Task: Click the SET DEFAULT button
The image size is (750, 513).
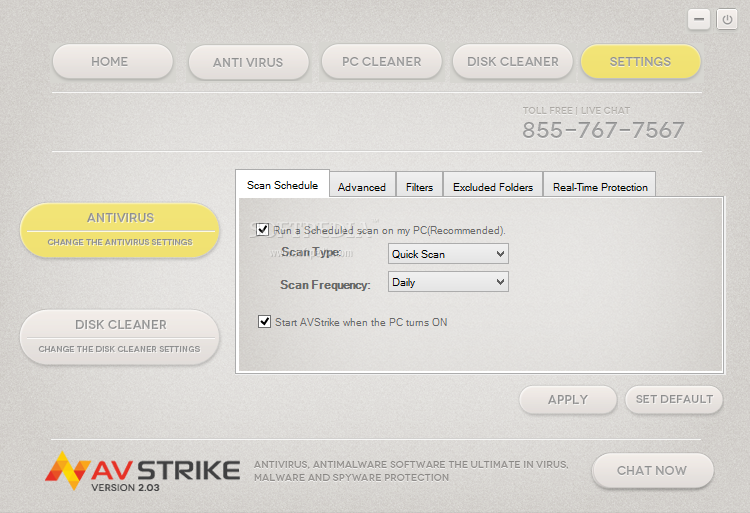Action: point(674,399)
